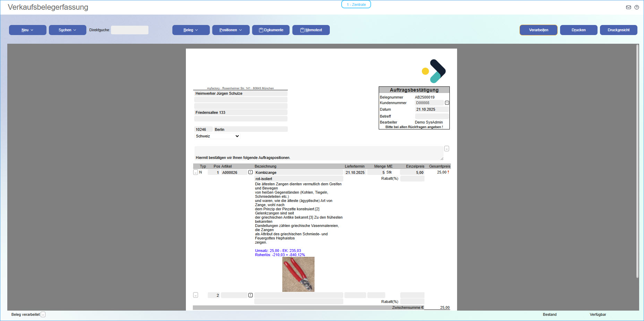This screenshot has height=321, width=644.
Task: Click the Menge field showing 5
Action: (x=376, y=172)
